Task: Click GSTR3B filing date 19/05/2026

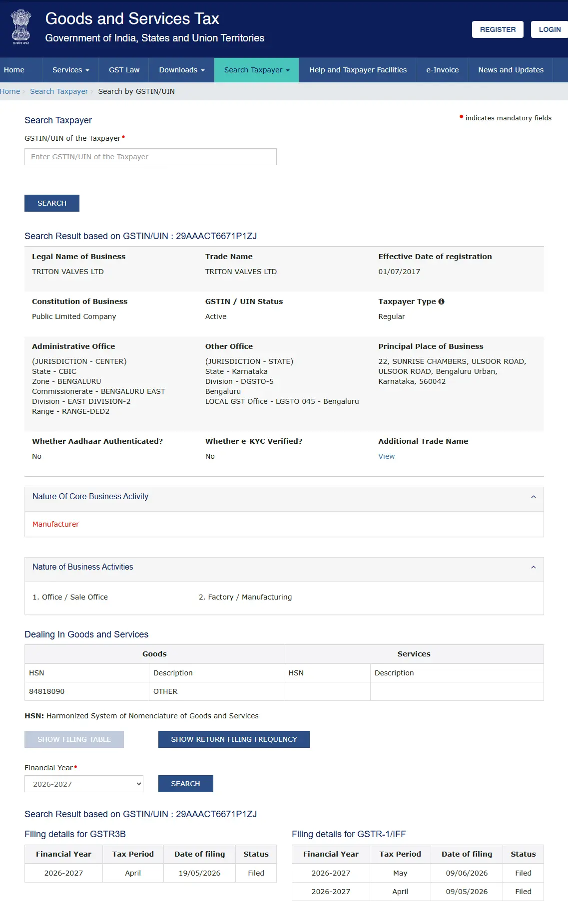Action: [199, 873]
